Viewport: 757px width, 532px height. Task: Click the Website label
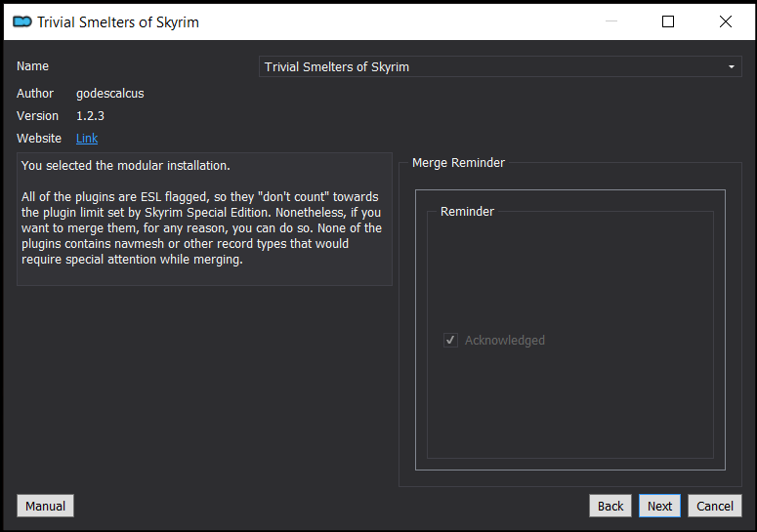pos(39,139)
